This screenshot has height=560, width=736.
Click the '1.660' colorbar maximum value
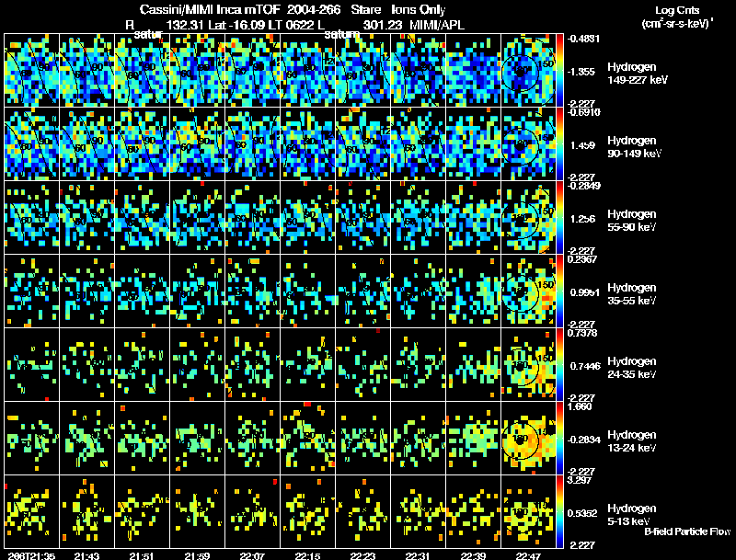click(580, 406)
